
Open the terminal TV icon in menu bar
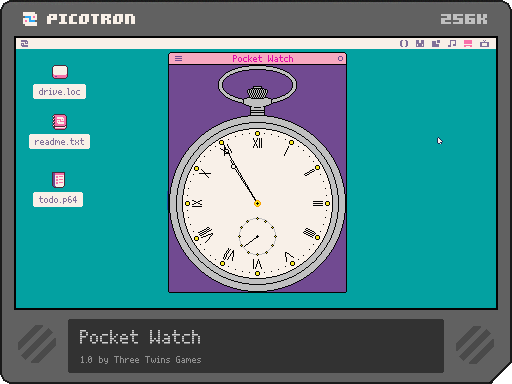484,44
